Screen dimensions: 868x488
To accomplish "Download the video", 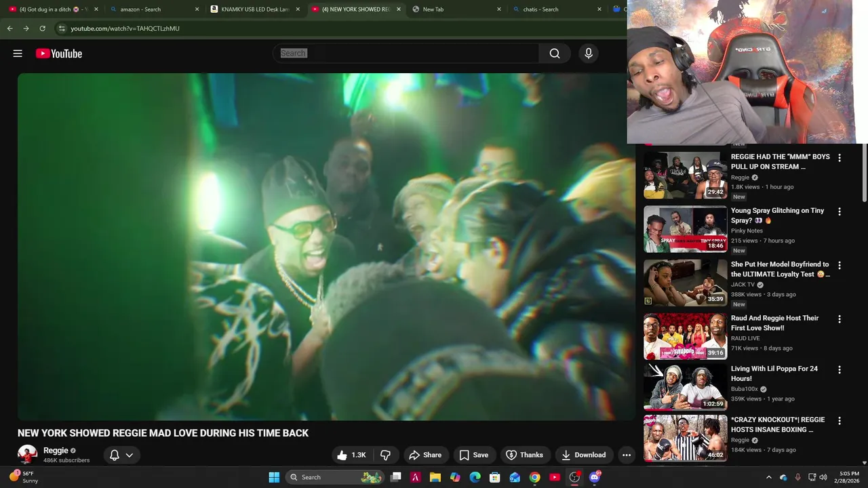I will click(583, 455).
